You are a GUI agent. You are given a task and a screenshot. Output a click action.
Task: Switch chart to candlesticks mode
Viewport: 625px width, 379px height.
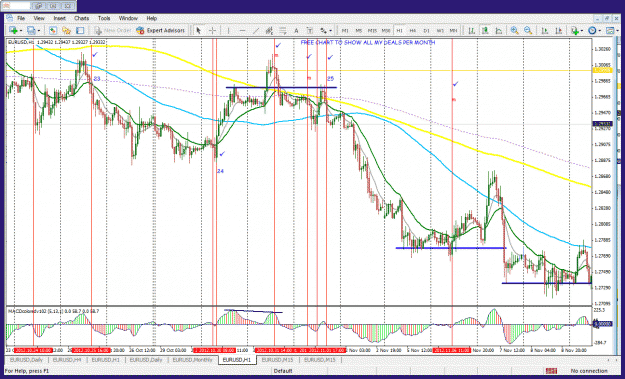click(x=485, y=30)
